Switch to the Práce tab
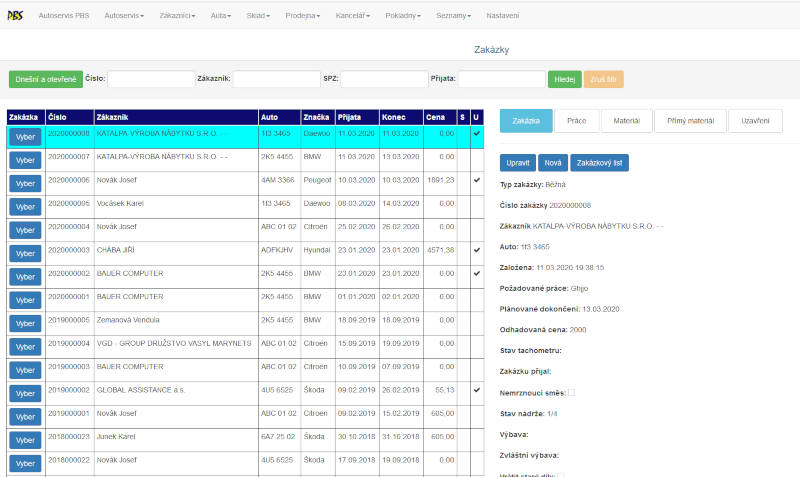The height and width of the screenshot is (477, 800). point(577,121)
